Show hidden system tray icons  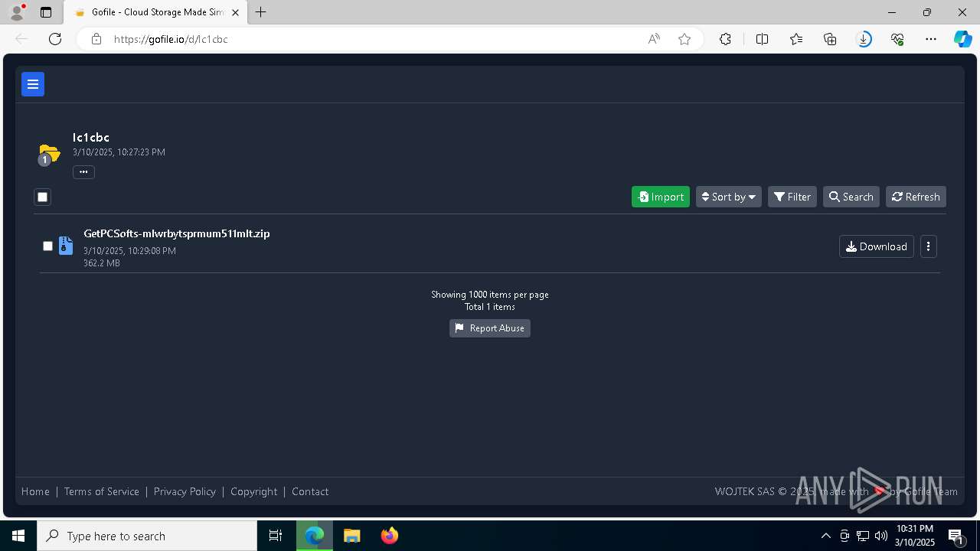825,536
